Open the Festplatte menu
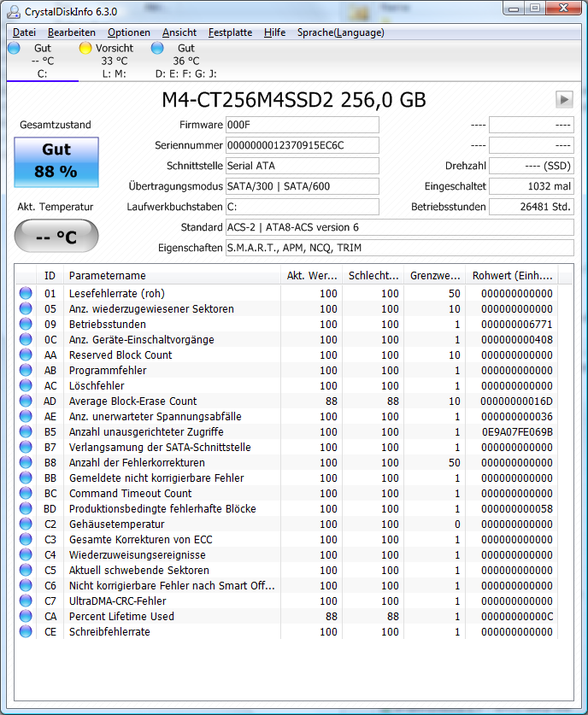Image resolution: width=588 pixels, height=715 pixels. 231,32
